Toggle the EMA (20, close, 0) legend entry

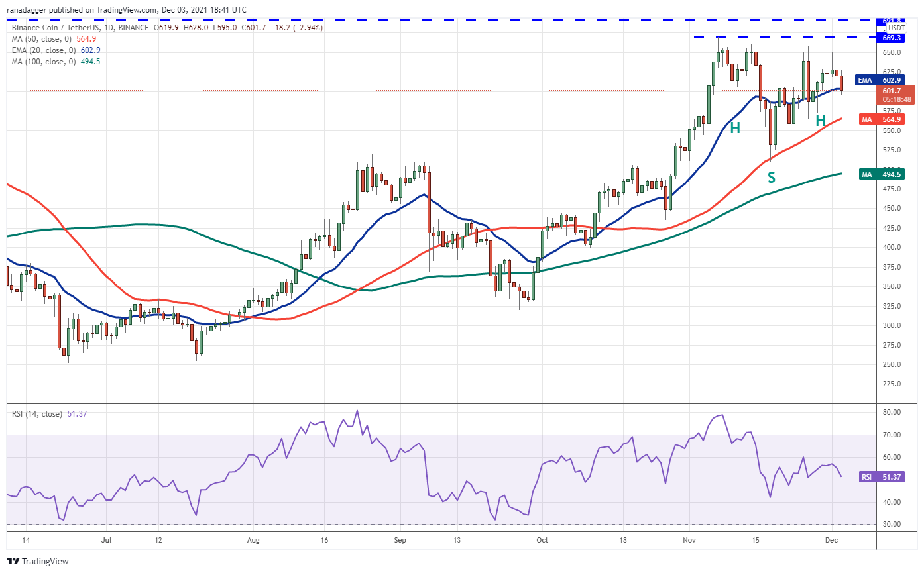[40, 51]
